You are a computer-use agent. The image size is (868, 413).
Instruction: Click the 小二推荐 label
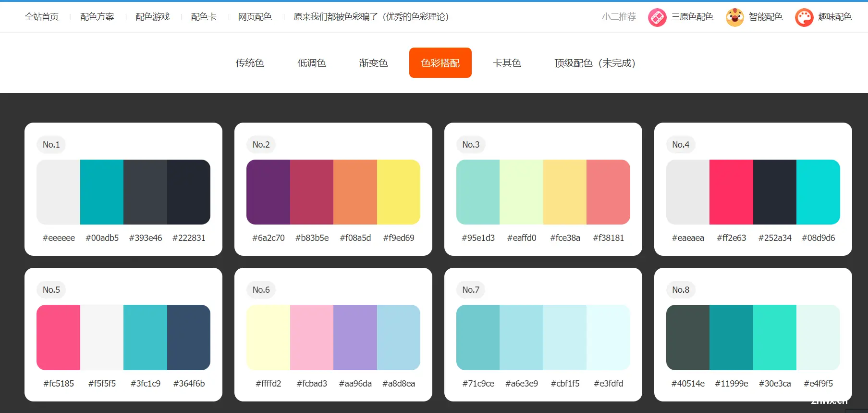click(619, 17)
